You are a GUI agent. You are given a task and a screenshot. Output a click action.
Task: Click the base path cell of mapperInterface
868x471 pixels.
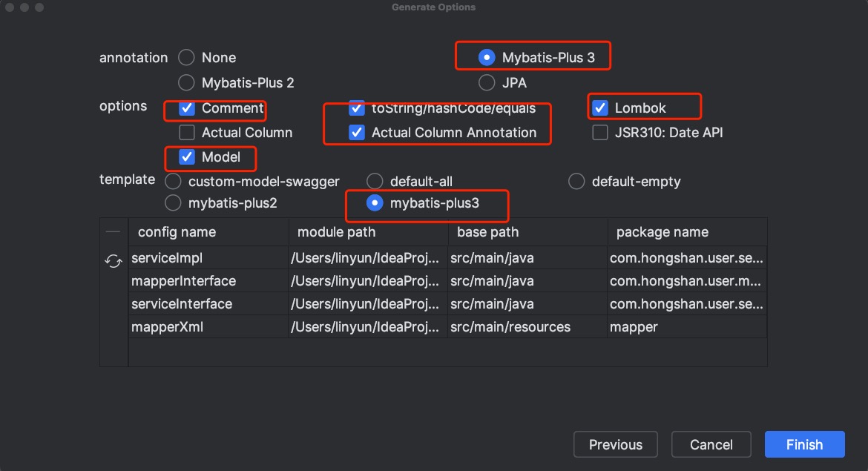click(x=527, y=281)
